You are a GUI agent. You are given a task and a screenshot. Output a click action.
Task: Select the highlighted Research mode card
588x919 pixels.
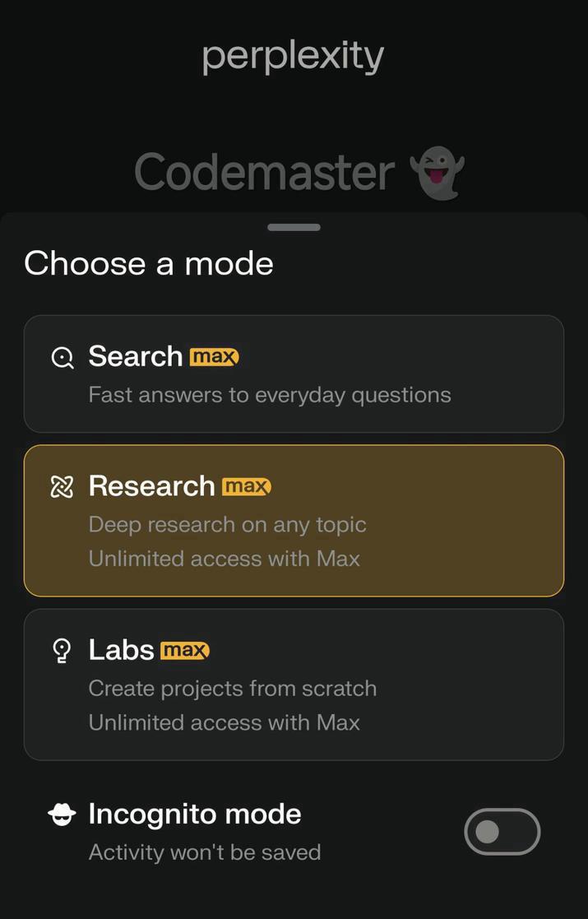click(x=294, y=520)
